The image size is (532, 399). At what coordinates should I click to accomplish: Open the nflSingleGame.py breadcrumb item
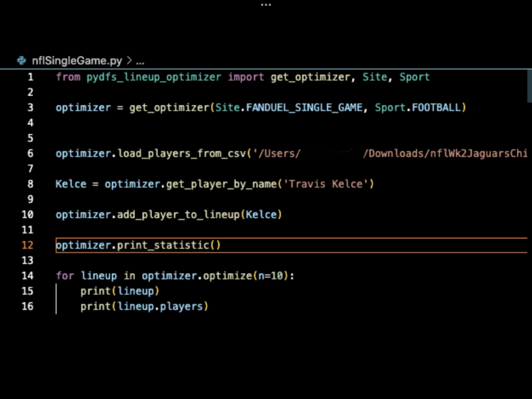coord(77,61)
